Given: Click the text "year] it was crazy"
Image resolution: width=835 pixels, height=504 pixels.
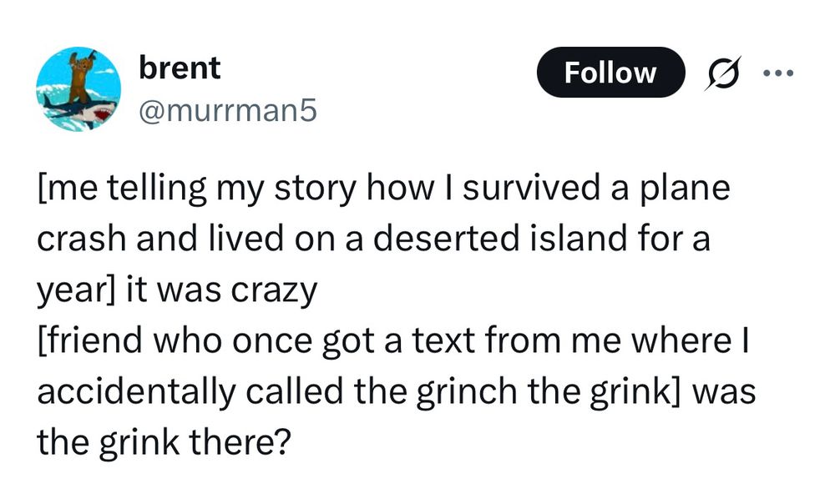Looking at the screenshot, I should [177, 290].
